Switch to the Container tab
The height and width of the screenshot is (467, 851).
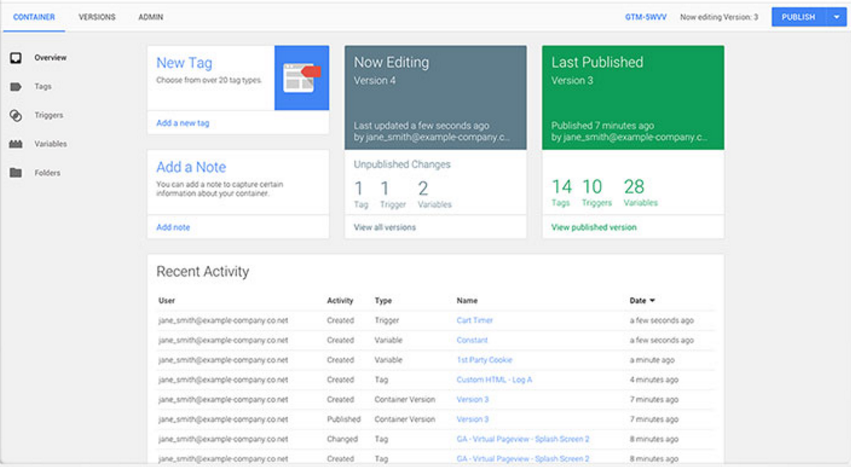[x=34, y=17]
